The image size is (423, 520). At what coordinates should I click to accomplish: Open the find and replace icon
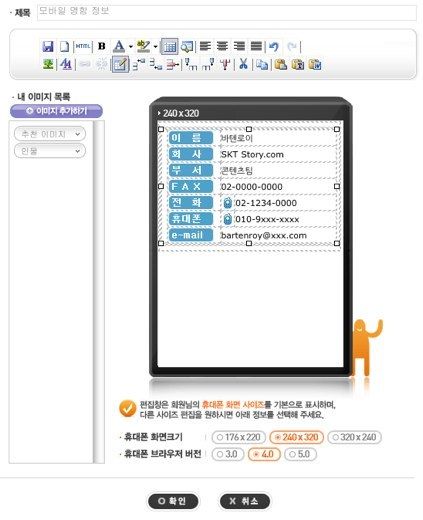(66, 64)
